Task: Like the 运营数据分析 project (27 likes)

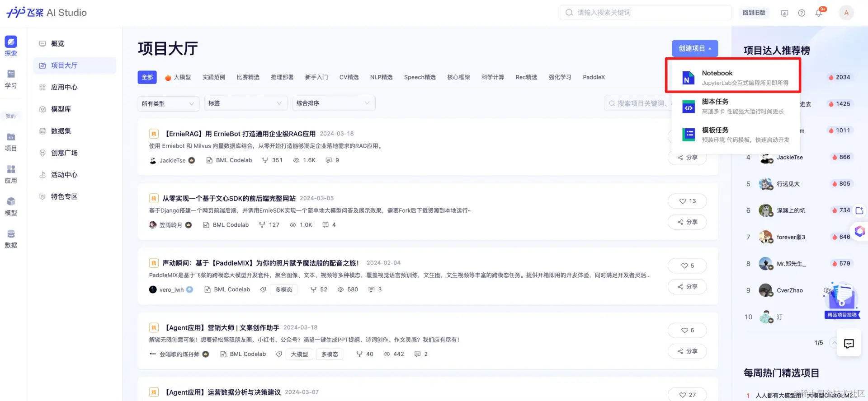Action: 687,395
